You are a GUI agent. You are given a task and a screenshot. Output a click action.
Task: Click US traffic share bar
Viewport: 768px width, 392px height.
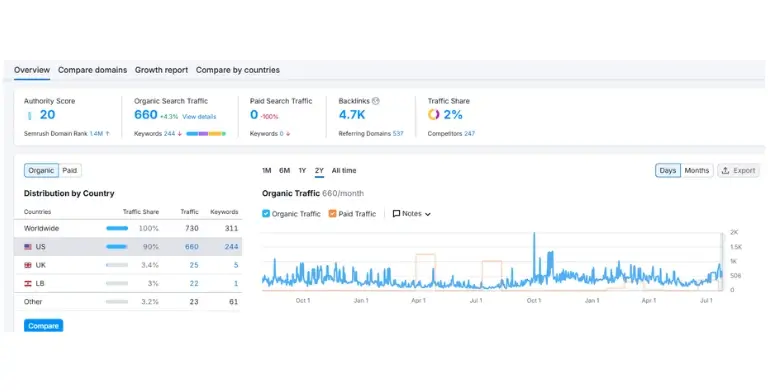coord(117,247)
